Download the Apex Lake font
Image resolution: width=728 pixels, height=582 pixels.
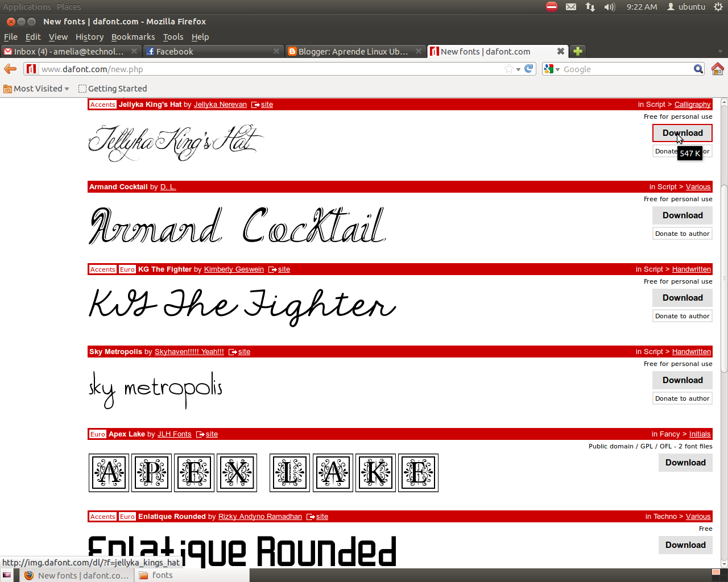pos(685,463)
